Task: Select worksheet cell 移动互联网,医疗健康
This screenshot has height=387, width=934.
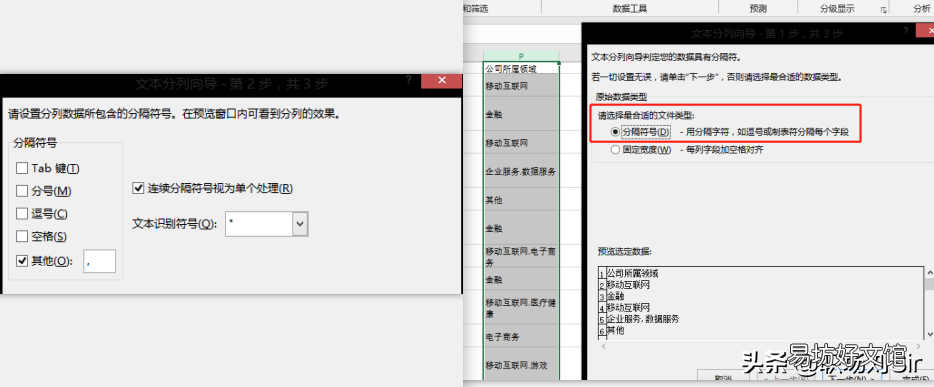Action: pos(521,308)
